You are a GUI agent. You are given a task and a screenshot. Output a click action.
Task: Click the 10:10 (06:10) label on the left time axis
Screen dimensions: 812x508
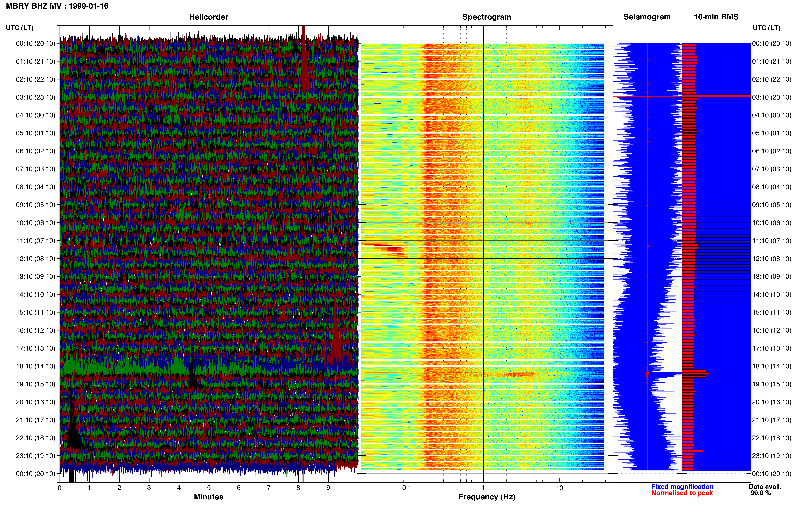click(x=36, y=223)
